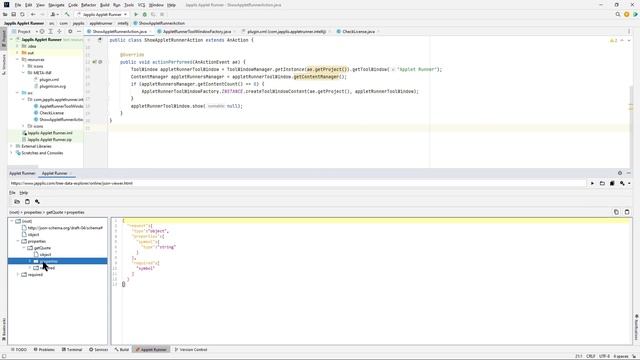Click the wrench icon beside the URL field
Viewport: 640px width, 360px height.
(622, 184)
